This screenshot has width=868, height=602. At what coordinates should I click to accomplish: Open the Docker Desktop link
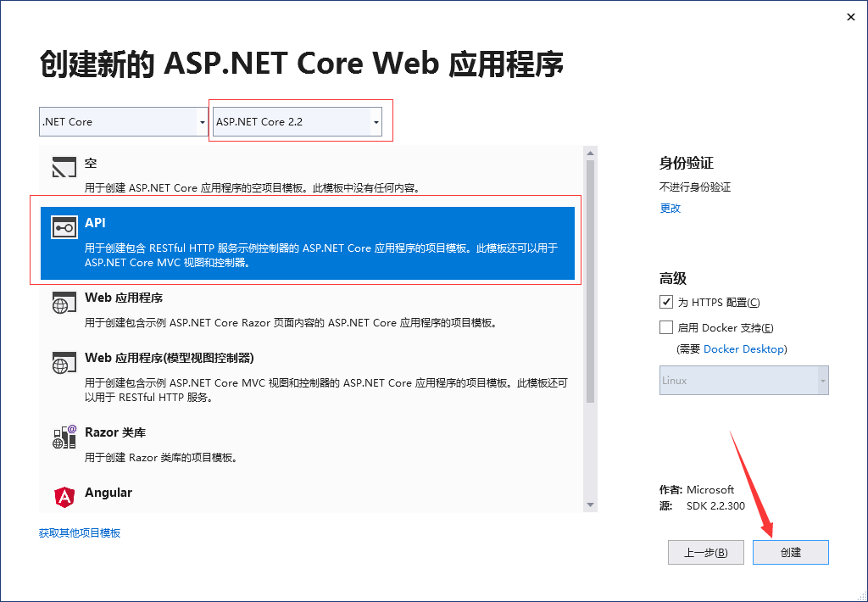743,348
